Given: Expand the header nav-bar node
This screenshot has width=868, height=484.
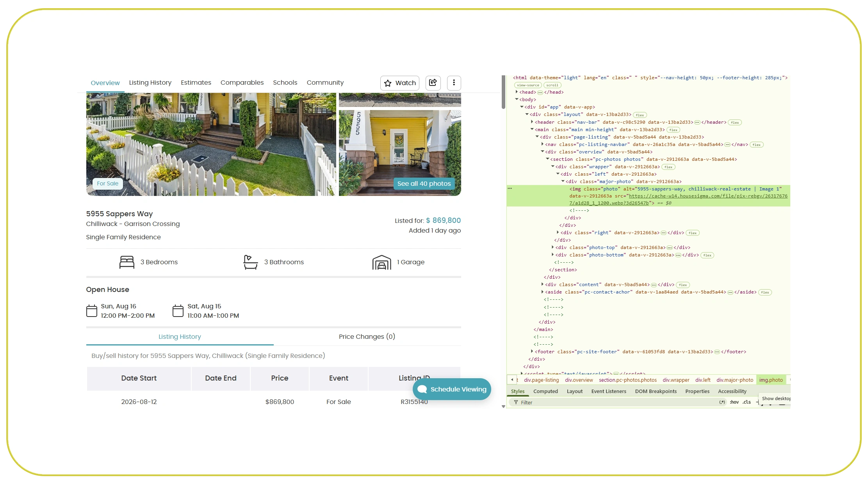Looking at the screenshot, I should 532,122.
